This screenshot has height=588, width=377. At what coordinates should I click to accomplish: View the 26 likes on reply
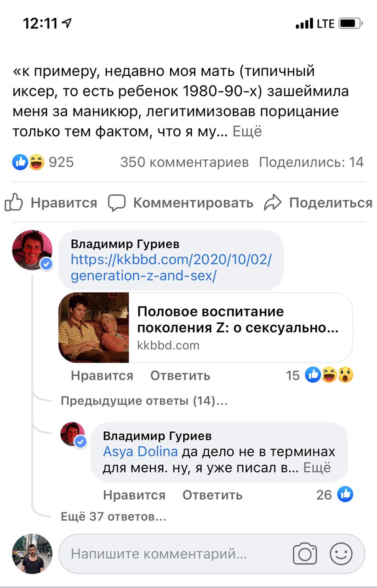pyautogui.click(x=335, y=495)
